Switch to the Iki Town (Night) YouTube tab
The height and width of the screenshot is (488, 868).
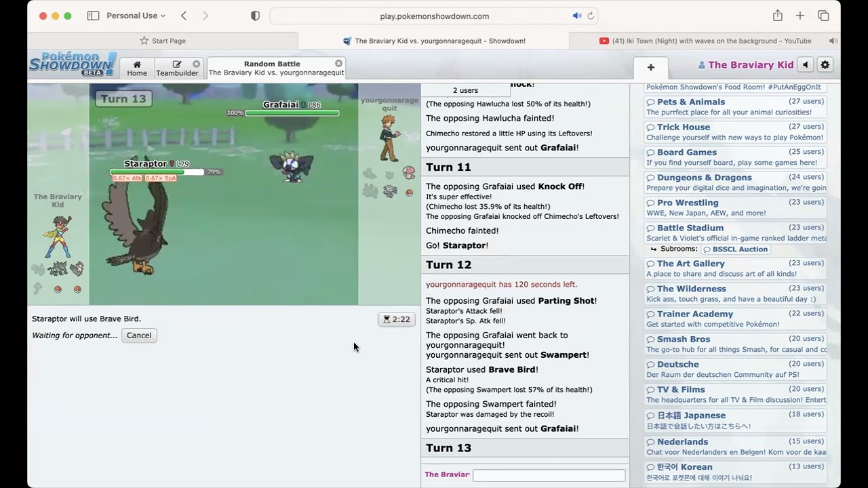(x=705, y=41)
